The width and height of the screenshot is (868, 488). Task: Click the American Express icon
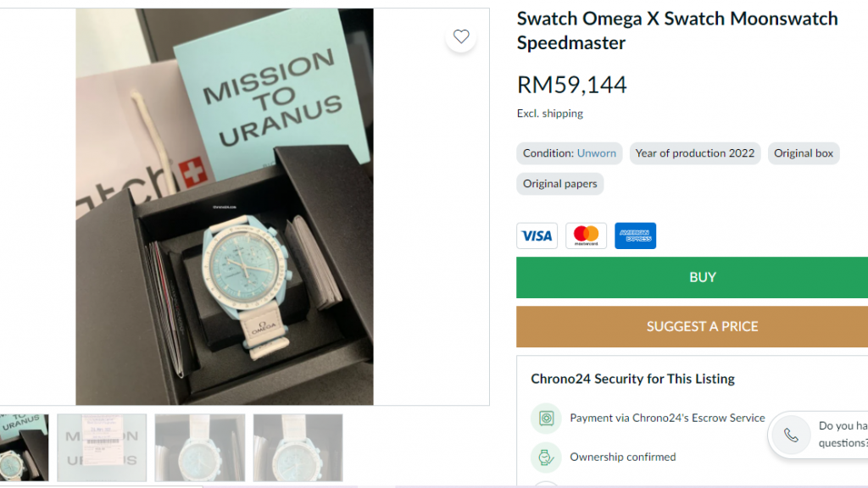(635, 236)
